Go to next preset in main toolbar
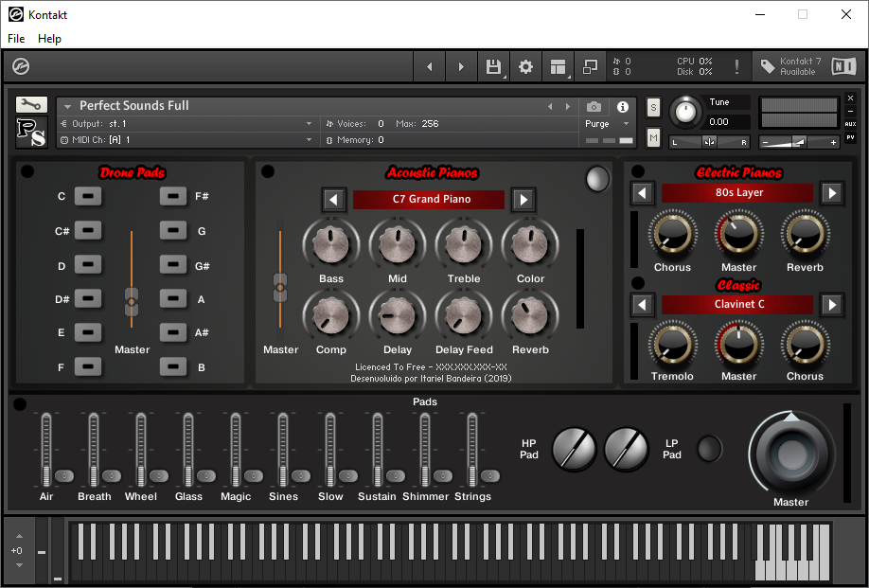 [461, 66]
